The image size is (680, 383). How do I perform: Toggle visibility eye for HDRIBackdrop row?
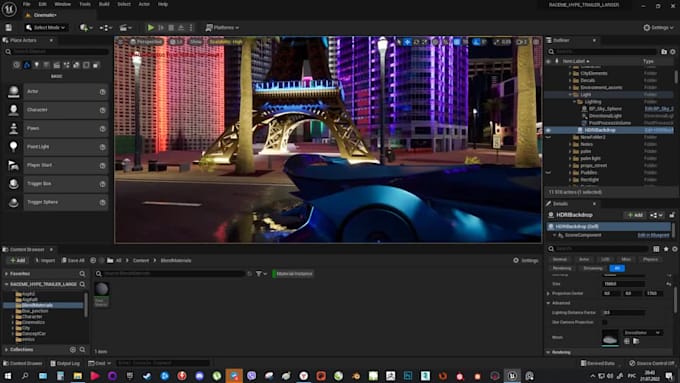(x=549, y=130)
